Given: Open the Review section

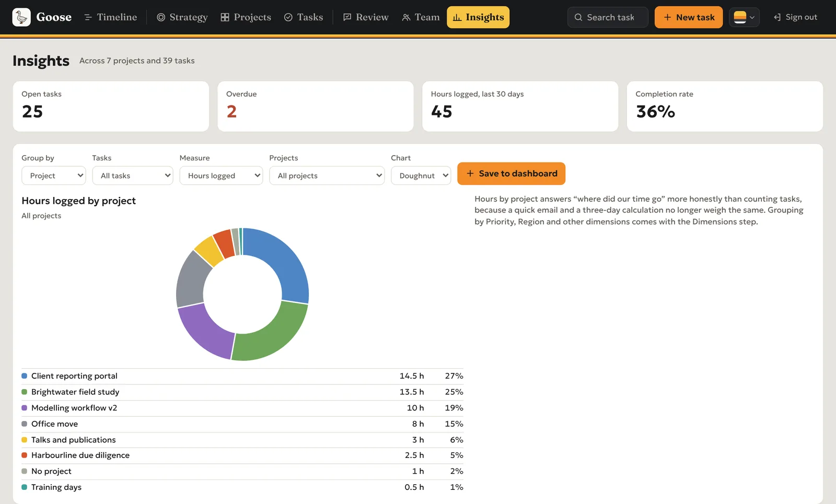Looking at the screenshot, I should point(366,17).
